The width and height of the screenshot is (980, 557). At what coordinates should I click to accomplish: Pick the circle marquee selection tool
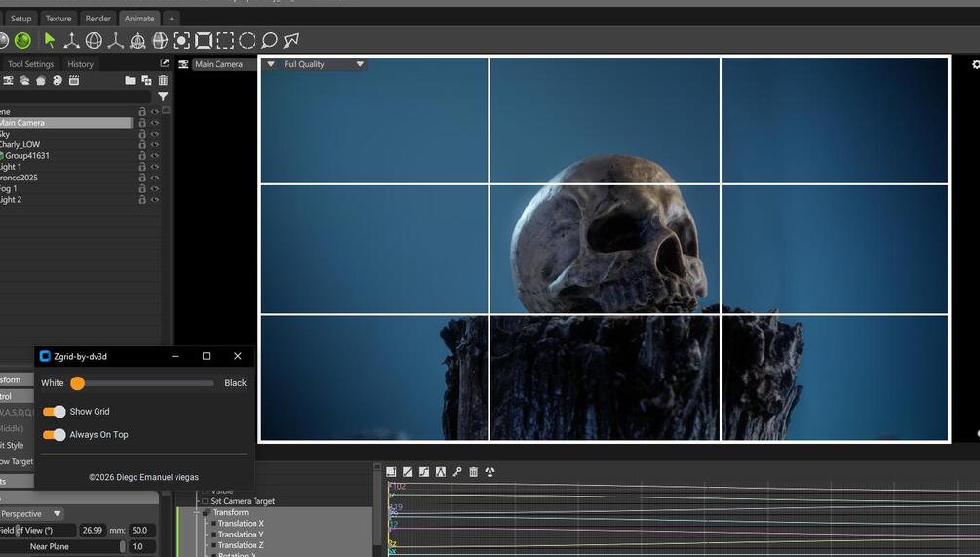(248, 41)
